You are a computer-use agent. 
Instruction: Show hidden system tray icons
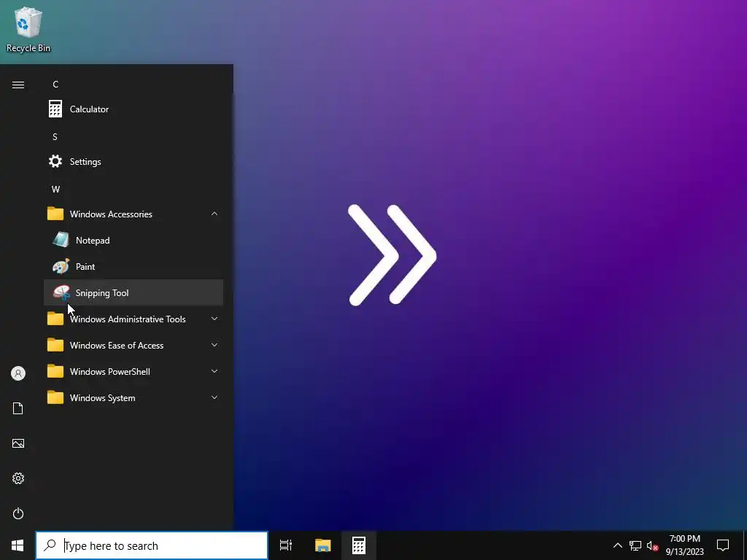click(617, 545)
